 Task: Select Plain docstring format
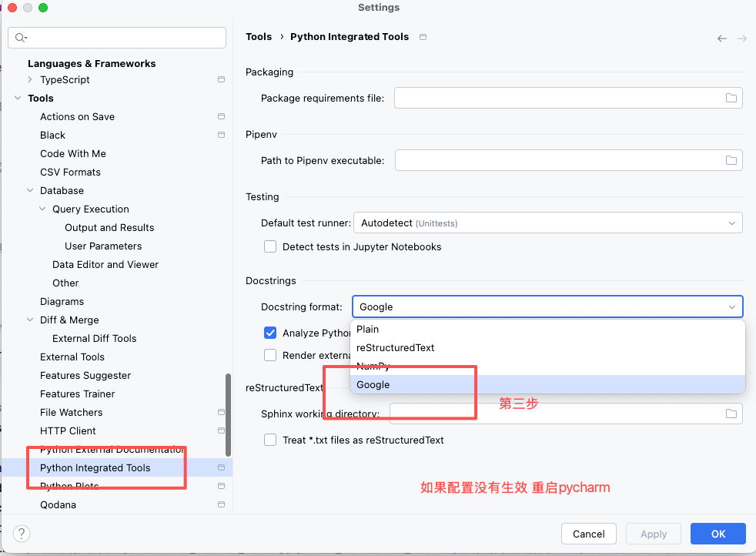coord(547,330)
